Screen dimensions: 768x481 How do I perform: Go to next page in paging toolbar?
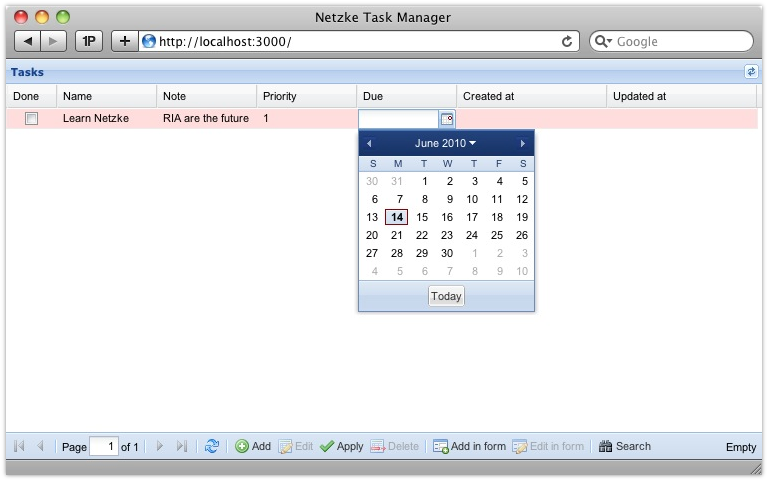pyautogui.click(x=160, y=446)
